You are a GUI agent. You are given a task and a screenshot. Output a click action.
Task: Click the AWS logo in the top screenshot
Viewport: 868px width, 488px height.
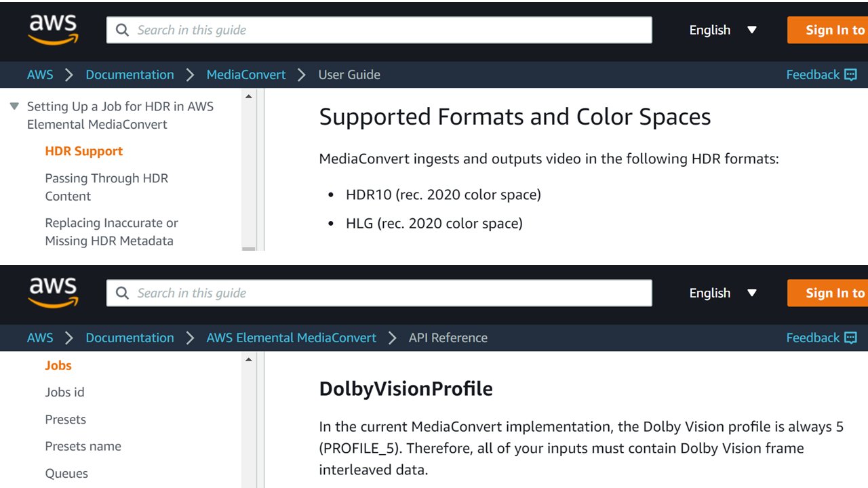(x=53, y=30)
